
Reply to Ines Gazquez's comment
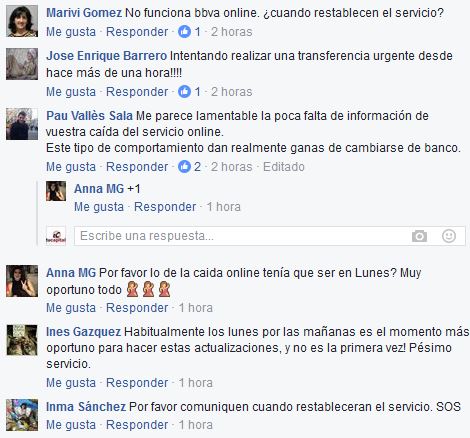pos(137,383)
